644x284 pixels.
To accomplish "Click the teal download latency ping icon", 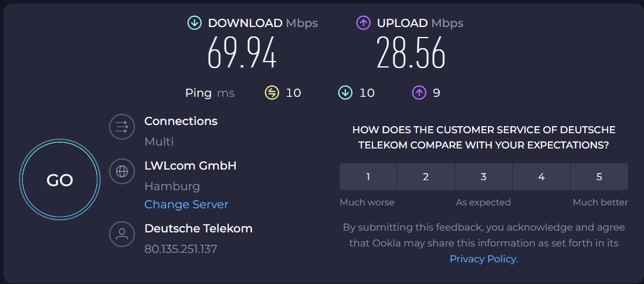I will pyautogui.click(x=345, y=93).
